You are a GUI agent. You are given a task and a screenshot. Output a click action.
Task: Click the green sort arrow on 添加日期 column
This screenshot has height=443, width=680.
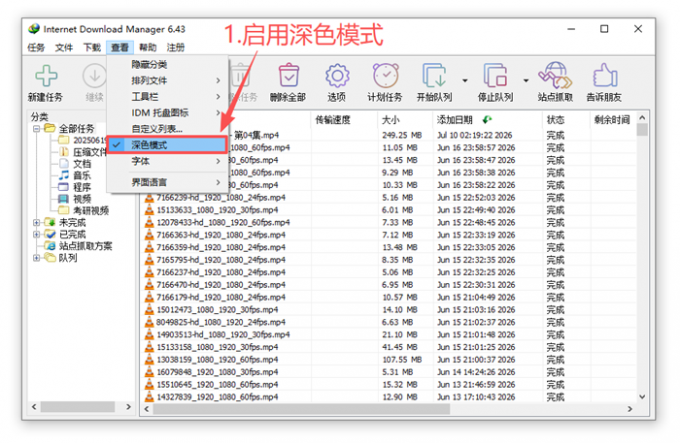click(x=487, y=120)
